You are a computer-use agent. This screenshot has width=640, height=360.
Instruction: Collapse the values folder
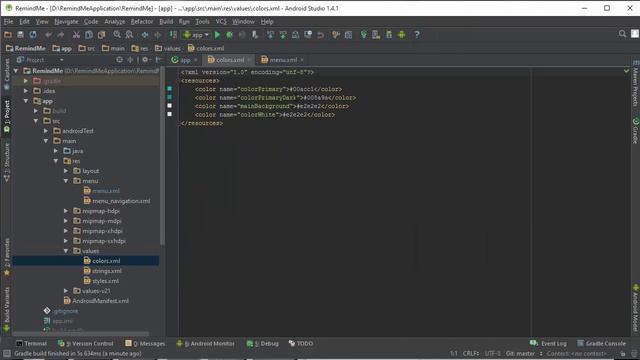pyautogui.click(x=66, y=251)
